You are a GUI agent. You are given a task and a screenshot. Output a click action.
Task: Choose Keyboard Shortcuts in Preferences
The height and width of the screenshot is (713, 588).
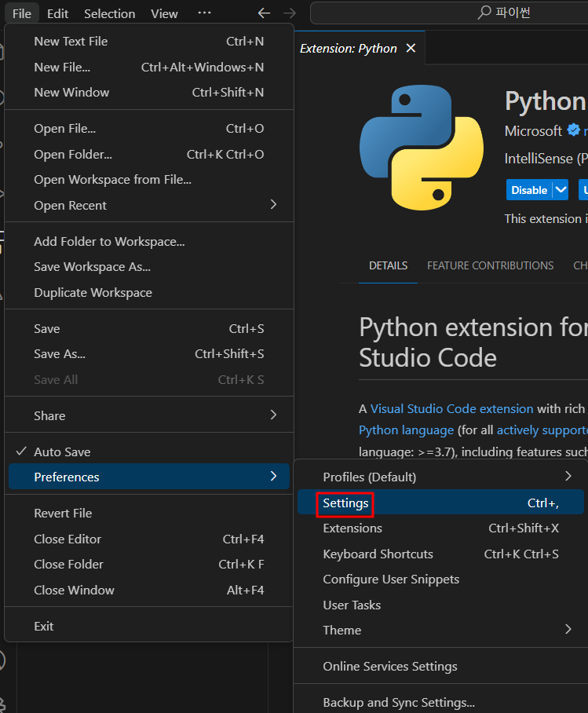point(378,554)
